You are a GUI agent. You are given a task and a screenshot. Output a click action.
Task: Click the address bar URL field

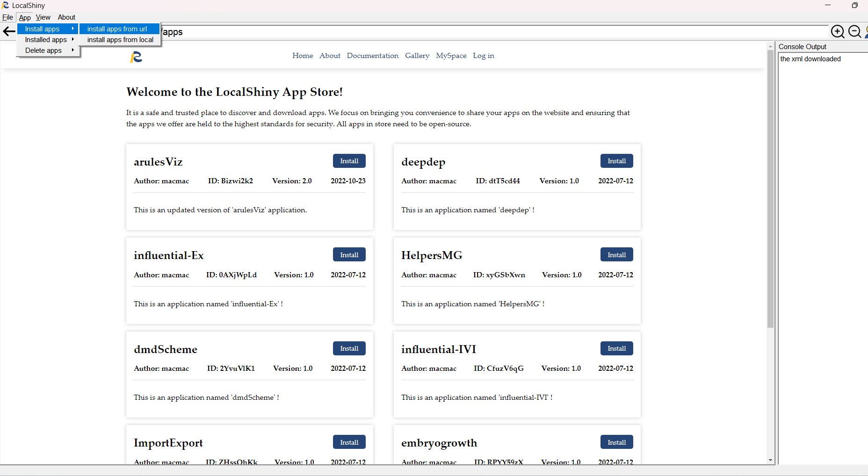494,32
